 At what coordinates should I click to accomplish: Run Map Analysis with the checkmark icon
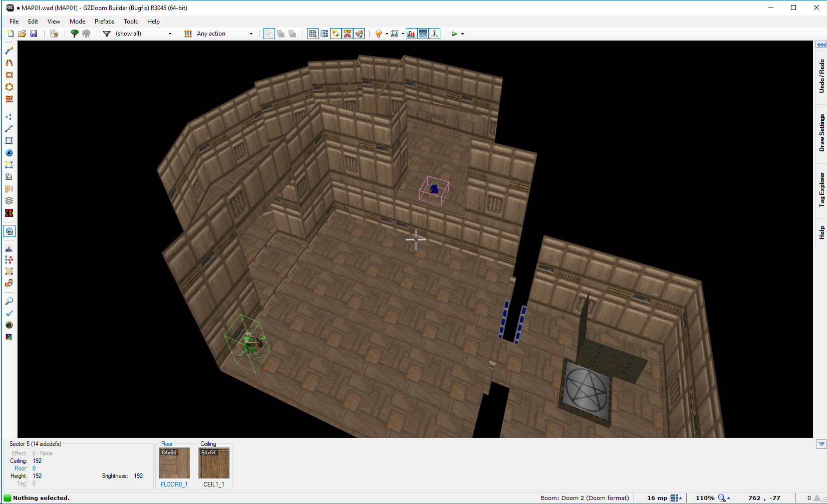[9, 313]
